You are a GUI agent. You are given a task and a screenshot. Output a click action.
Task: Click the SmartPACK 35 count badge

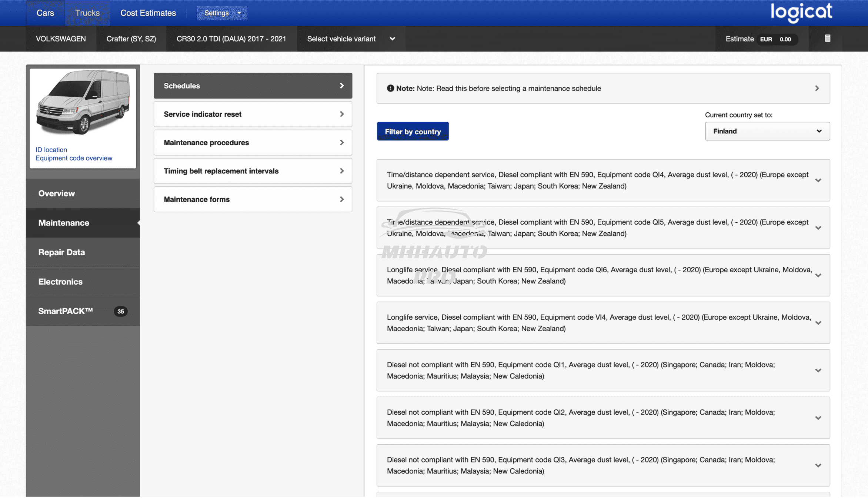[x=120, y=311]
